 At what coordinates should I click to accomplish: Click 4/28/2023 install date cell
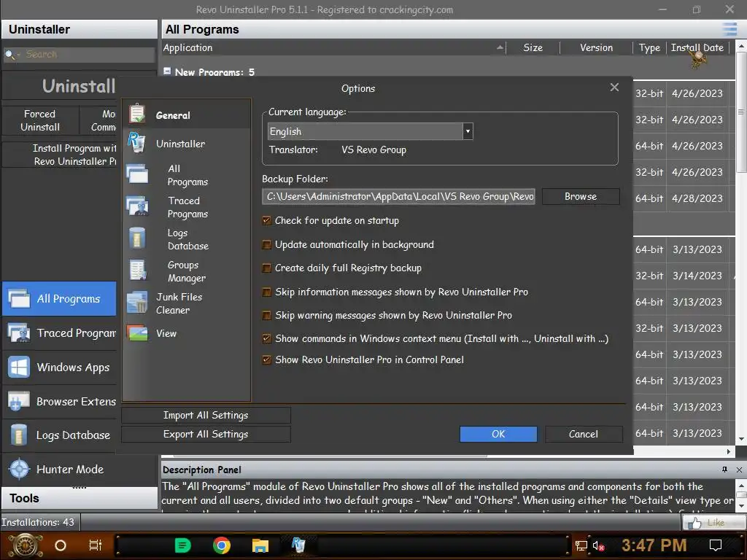(x=697, y=198)
